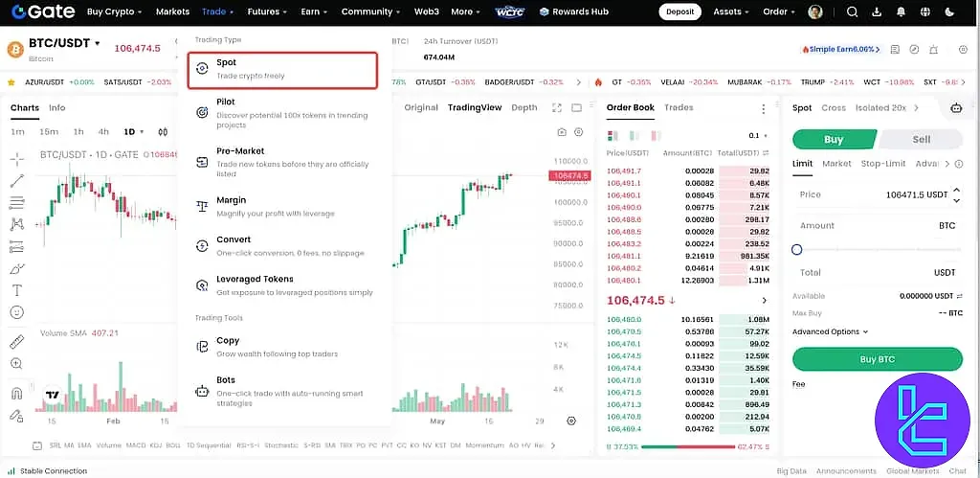This screenshot has height=478, width=980.
Task: Click the globe language icon
Action: pyautogui.click(x=924, y=12)
